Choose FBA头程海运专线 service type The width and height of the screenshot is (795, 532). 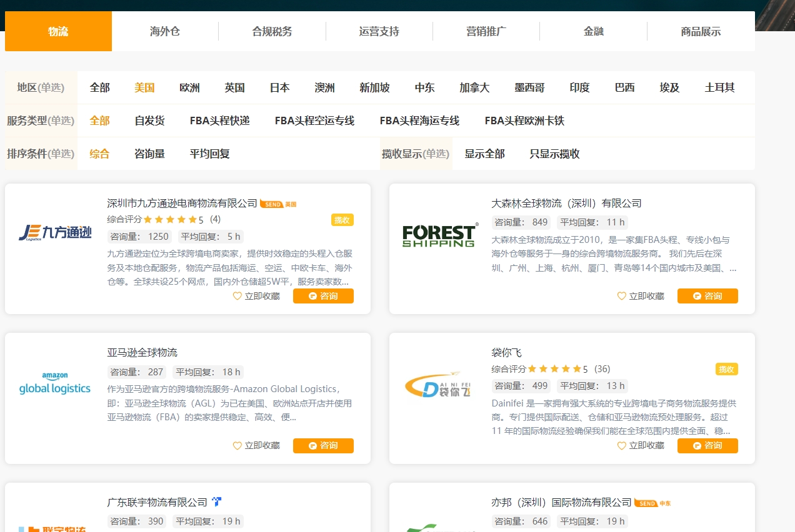coord(419,121)
